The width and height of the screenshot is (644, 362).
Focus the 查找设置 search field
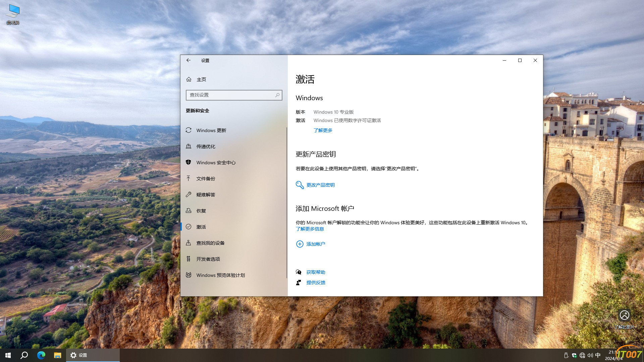click(x=234, y=95)
